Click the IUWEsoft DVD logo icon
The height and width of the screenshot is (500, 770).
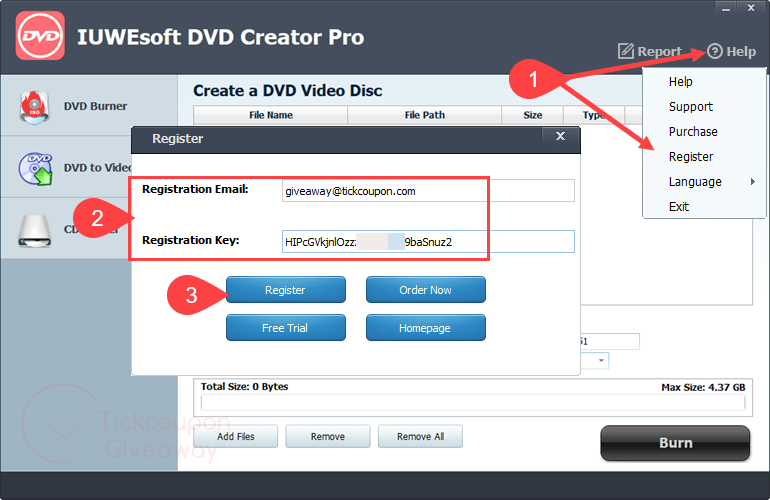tap(40, 36)
